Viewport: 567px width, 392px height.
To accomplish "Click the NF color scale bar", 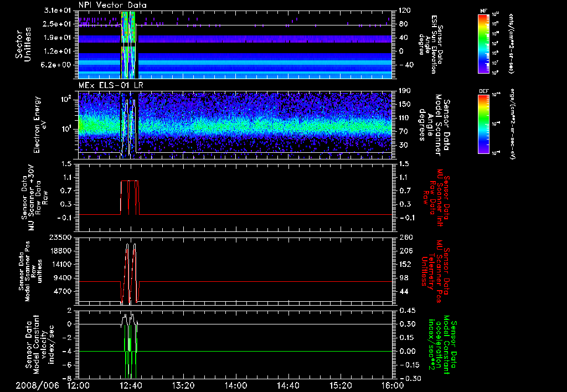I will click(484, 44).
